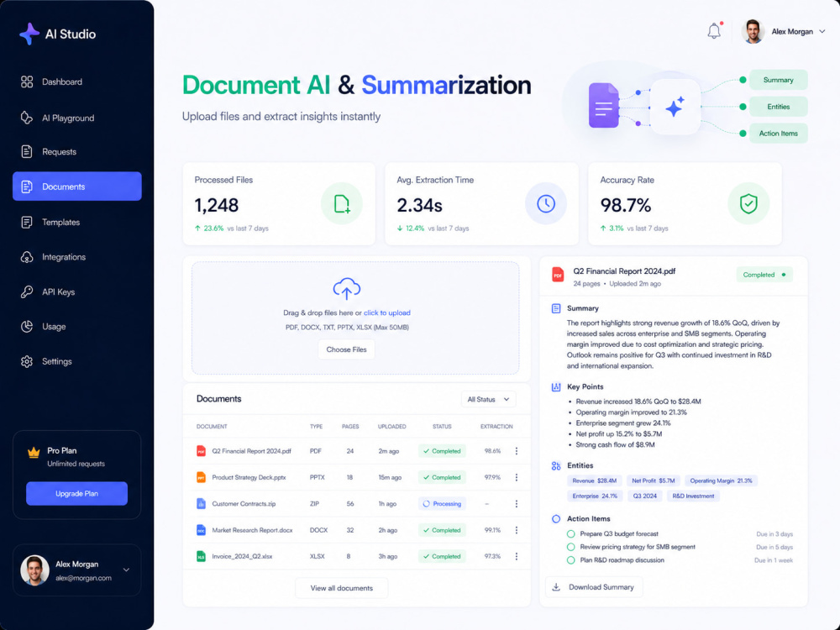
Task: Click the PDF icon beside Q2 Financial Report 2024.pdf row
Action: [201, 451]
